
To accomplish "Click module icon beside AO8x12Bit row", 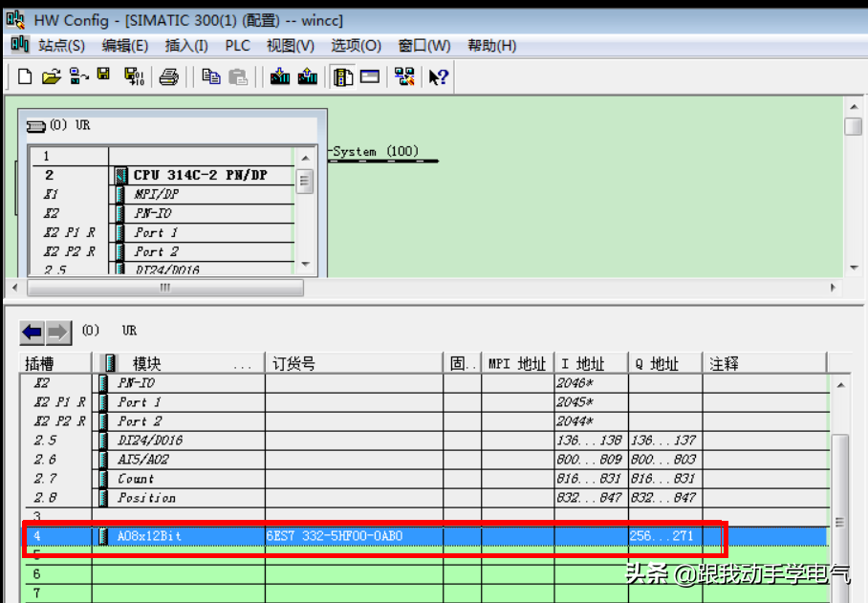I will [103, 535].
